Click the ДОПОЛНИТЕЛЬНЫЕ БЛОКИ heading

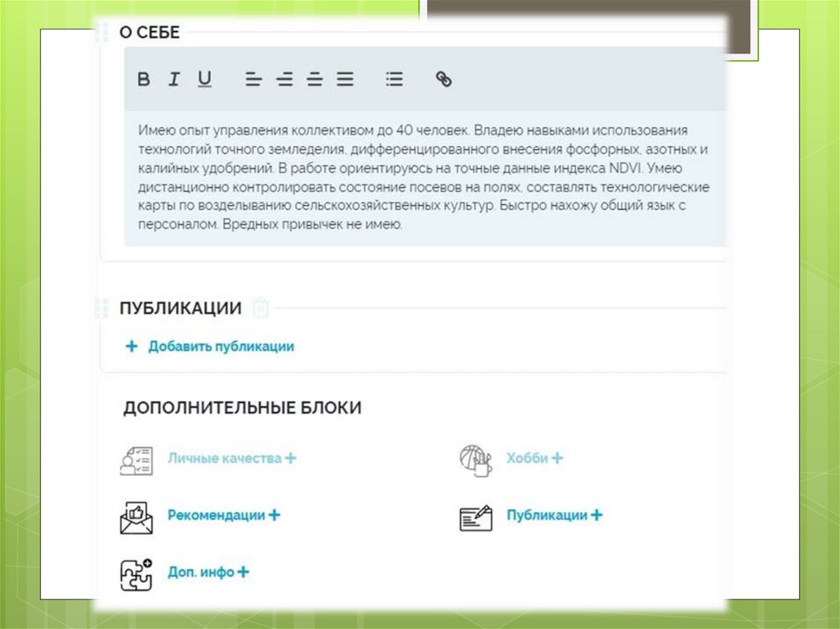tap(242, 408)
